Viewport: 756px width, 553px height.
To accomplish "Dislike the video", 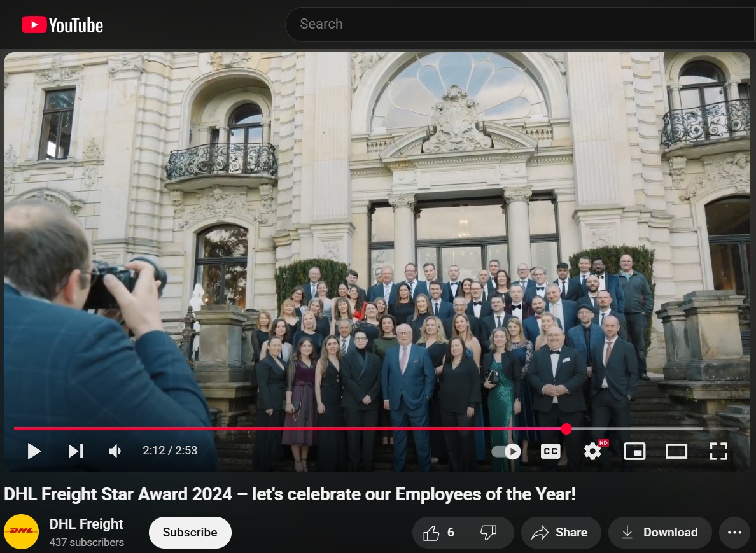I will (x=489, y=533).
